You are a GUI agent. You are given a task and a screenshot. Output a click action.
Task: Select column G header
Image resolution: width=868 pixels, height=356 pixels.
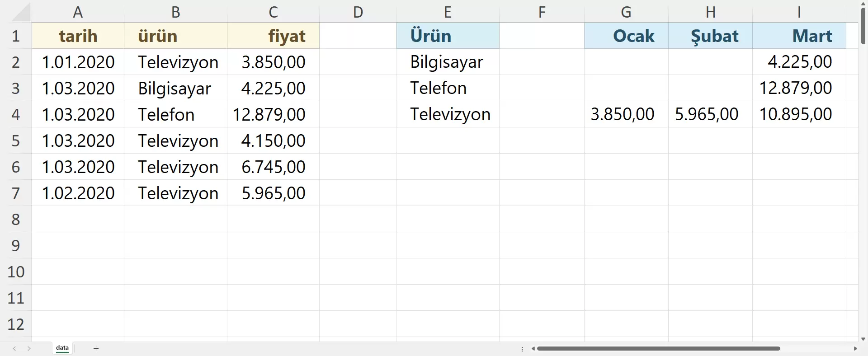coord(626,12)
